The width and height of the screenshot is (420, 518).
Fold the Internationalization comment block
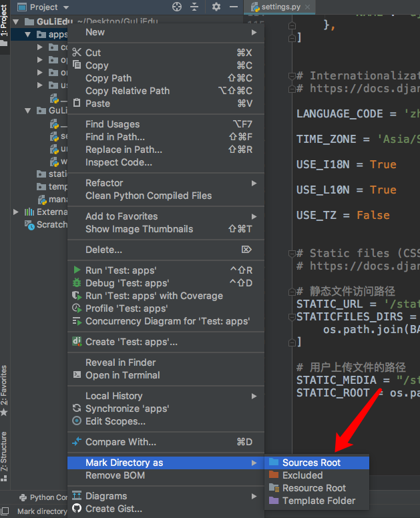pyautogui.click(x=292, y=76)
